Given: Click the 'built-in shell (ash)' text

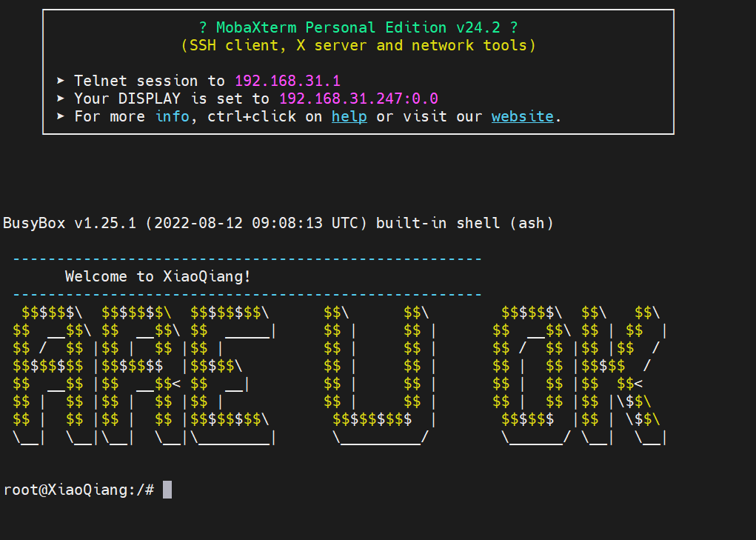Looking at the screenshot, I should tap(464, 223).
